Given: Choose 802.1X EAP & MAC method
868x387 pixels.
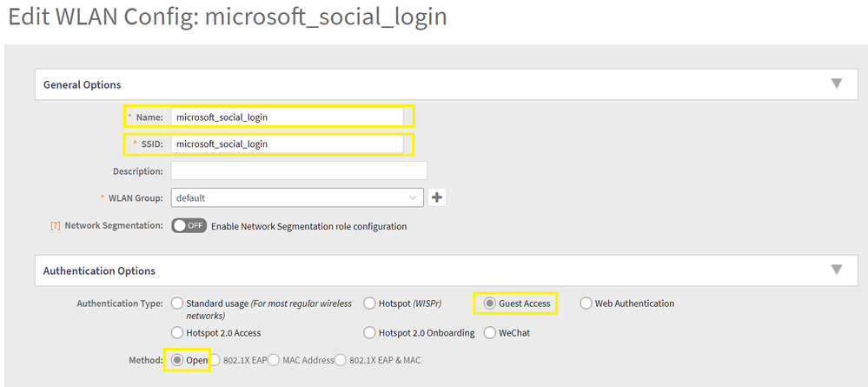Looking at the screenshot, I should click(x=341, y=359).
